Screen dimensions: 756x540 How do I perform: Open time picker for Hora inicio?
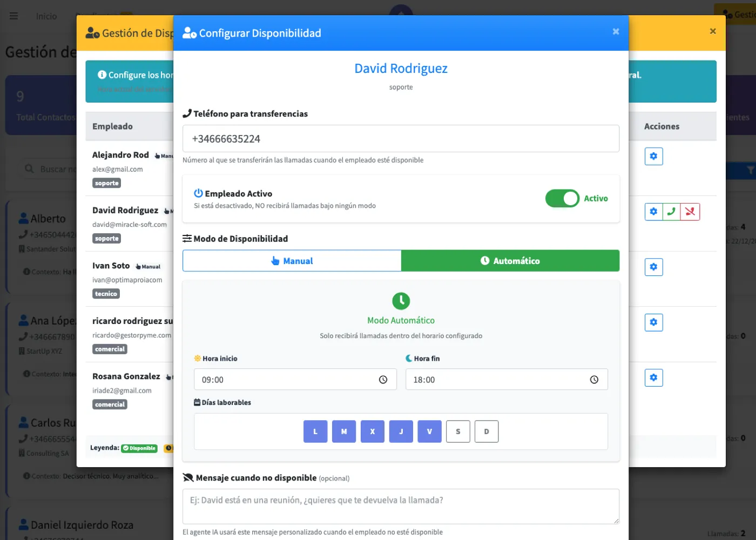pyautogui.click(x=383, y=380)
